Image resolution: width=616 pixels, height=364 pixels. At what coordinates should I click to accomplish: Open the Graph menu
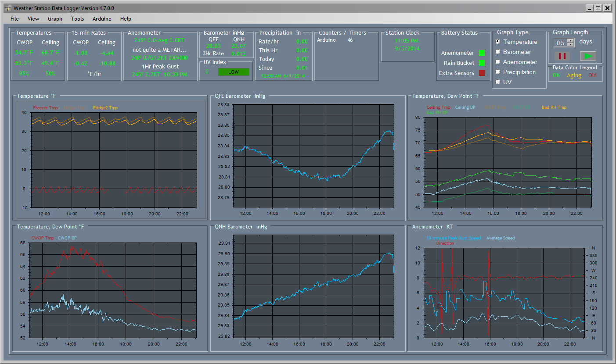click(55, 19)
